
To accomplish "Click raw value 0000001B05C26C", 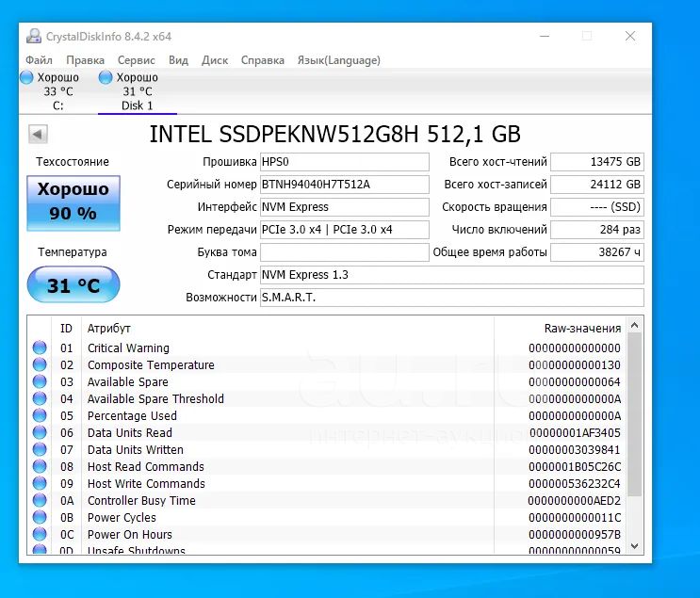I will pyautogui.click(x=575, y=466).
